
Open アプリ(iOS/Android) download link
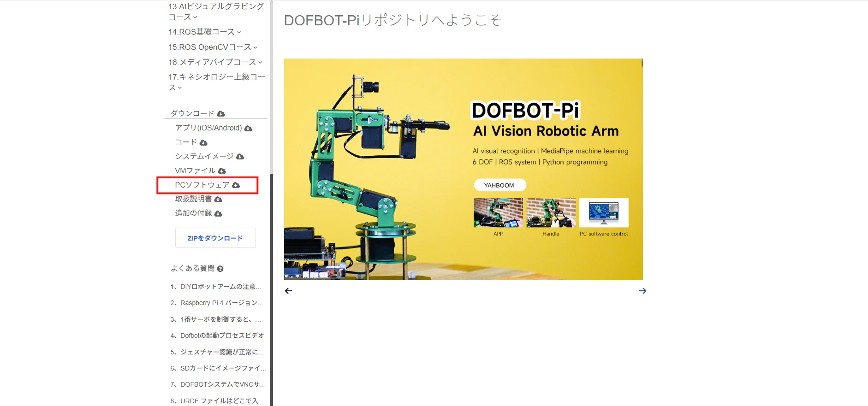pos(208,128)
